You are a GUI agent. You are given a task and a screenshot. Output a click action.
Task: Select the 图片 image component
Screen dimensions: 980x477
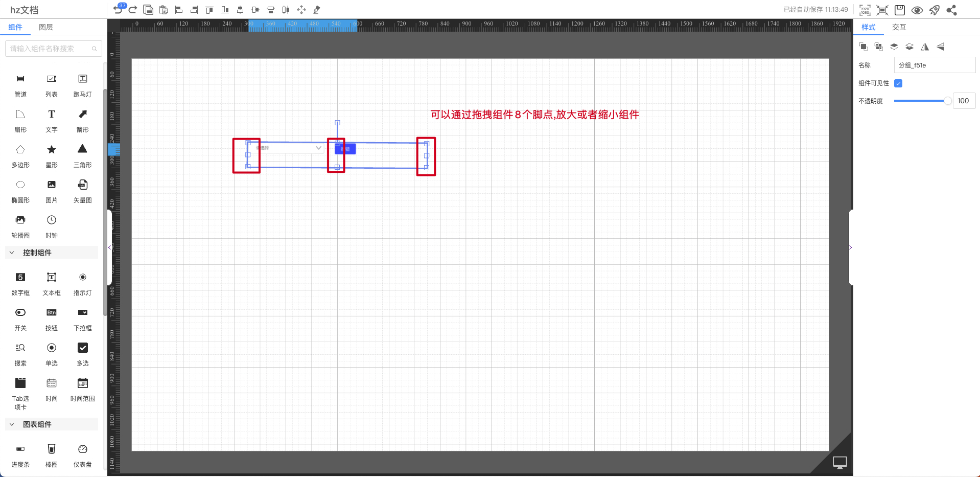(52, 191)
